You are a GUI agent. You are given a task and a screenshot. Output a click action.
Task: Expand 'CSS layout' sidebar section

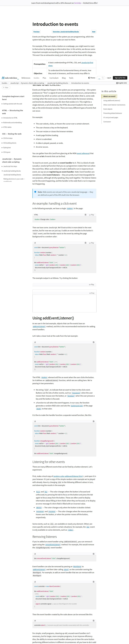click(6, 152)
